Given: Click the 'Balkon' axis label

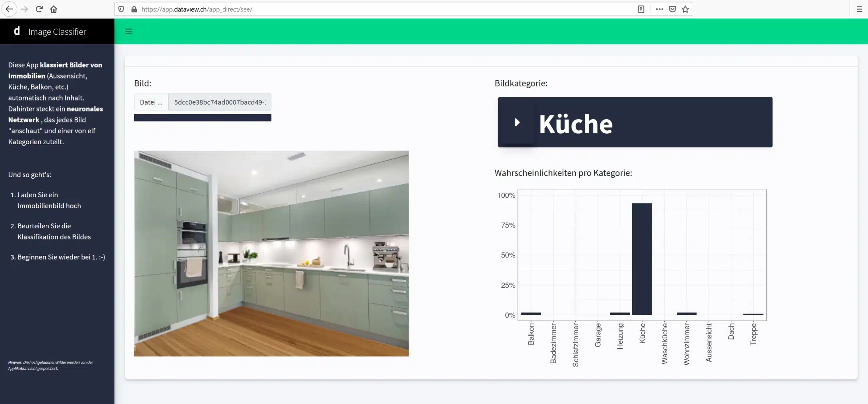Looking at the screenshot, I should pyautogui.click(x=531, y=334).
